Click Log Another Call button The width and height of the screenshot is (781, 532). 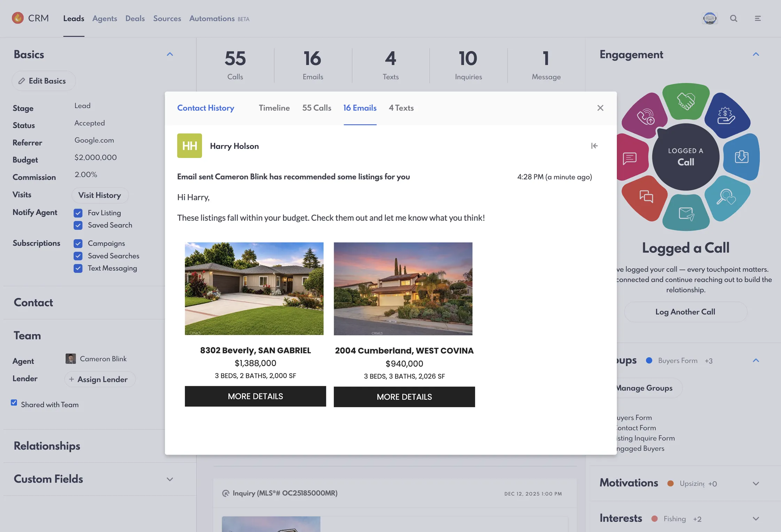[685, 312]
